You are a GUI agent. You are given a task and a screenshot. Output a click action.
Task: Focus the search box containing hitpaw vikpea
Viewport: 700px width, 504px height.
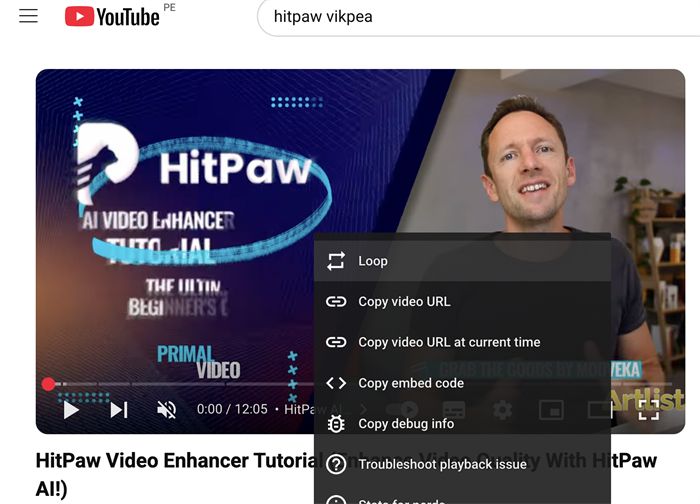479,17
